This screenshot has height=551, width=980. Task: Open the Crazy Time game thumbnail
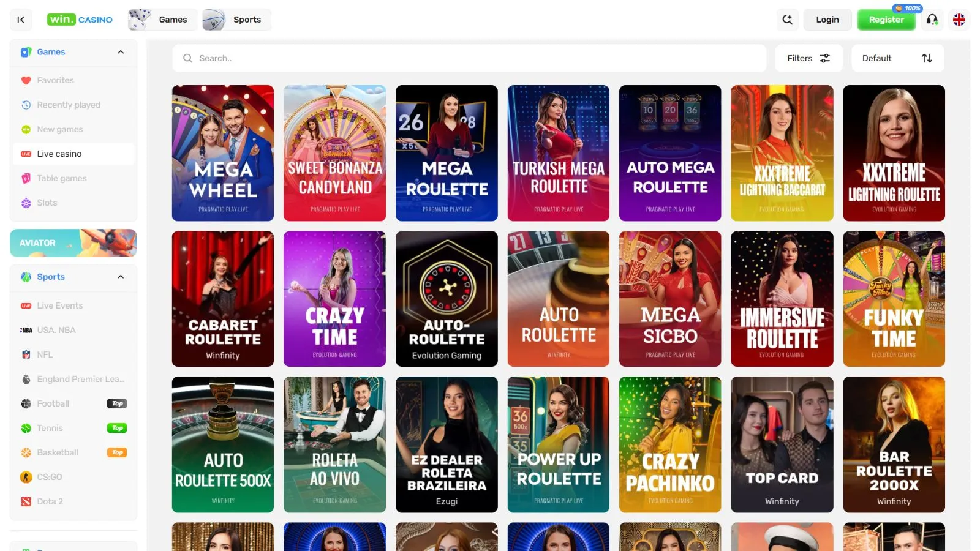(334, 299)
